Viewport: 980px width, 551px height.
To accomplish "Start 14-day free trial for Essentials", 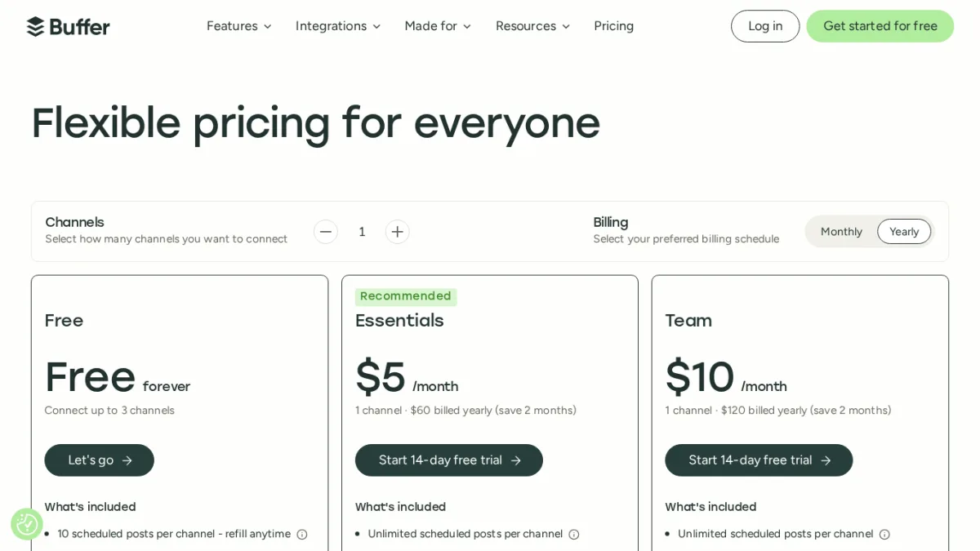I will point(449,460).
